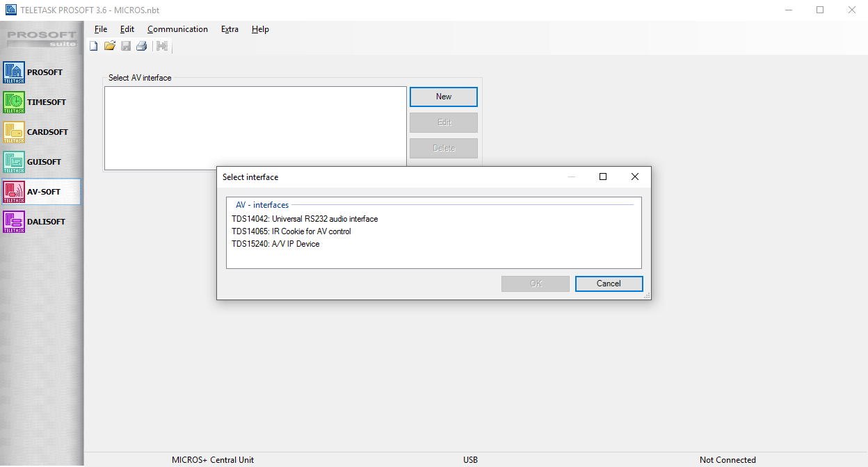Image resolution: width=868 pixels, height=467 pixels.
Task: Open the DALISOFT module
Action: pyautogui.click(x=14, y=222)
